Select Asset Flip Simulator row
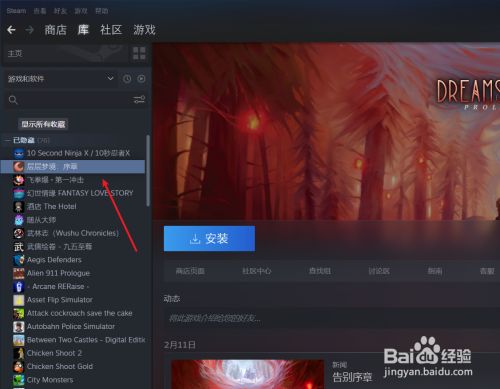 click(73, 300)
